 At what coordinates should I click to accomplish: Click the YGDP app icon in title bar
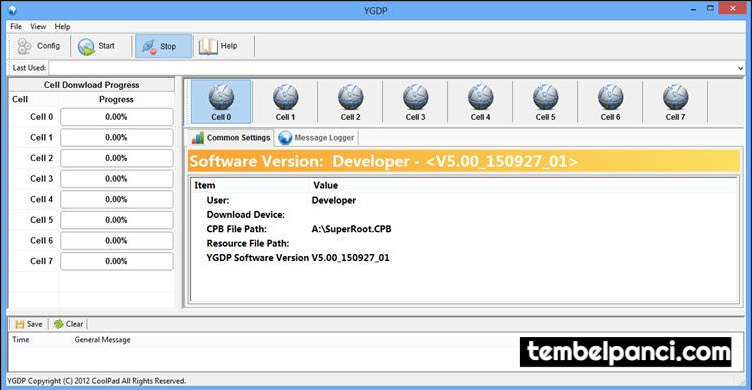coord(12,9)
